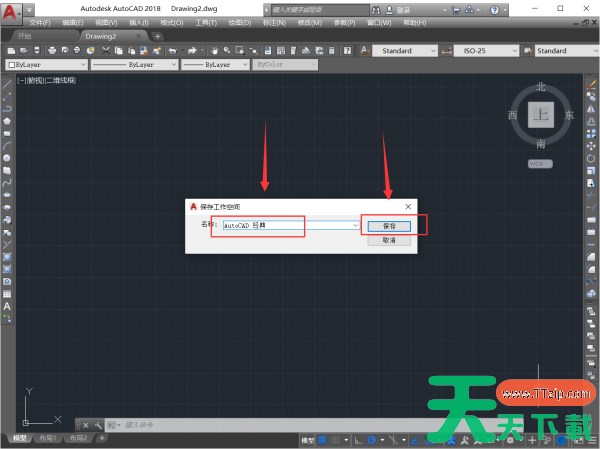
Task: Click the AutoCAD application logo button
Action: (x=10, y=9)
